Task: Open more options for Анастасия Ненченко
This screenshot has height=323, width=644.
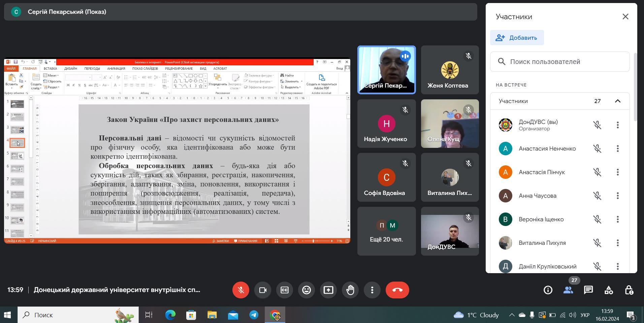Action: [618, 149]
